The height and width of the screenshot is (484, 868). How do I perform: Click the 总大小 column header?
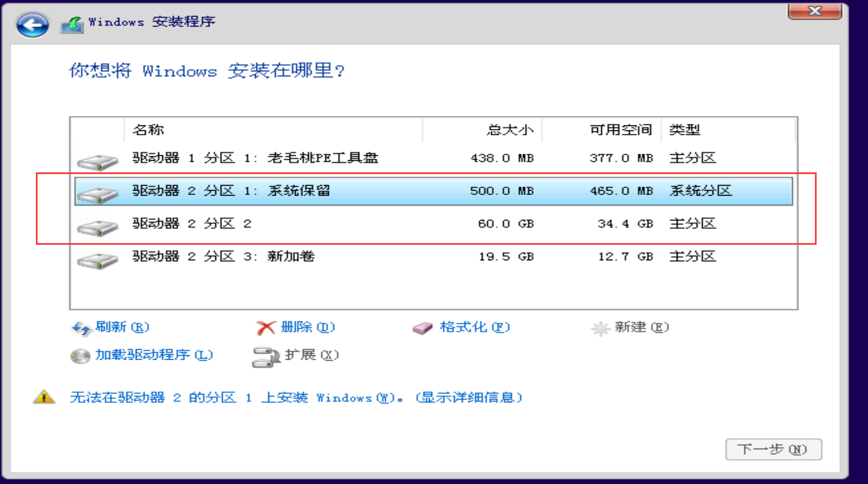click(482, 130)
